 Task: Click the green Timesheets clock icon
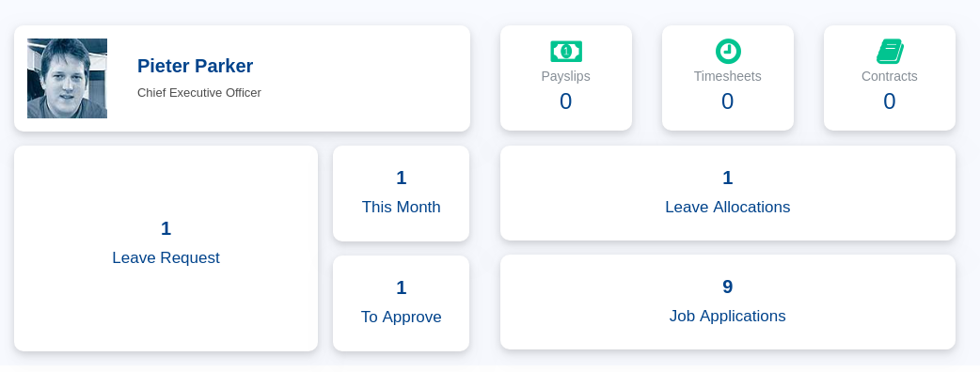(x=728, y=51)
